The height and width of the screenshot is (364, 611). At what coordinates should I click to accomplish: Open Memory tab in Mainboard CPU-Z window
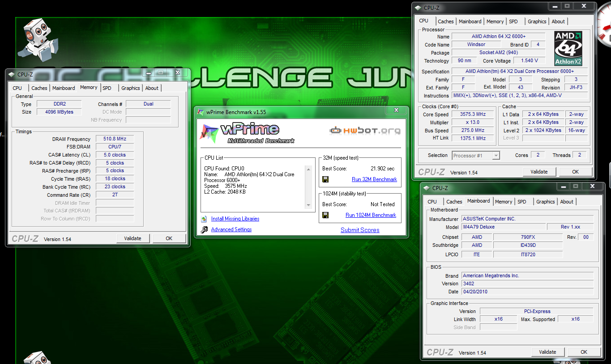504,202
